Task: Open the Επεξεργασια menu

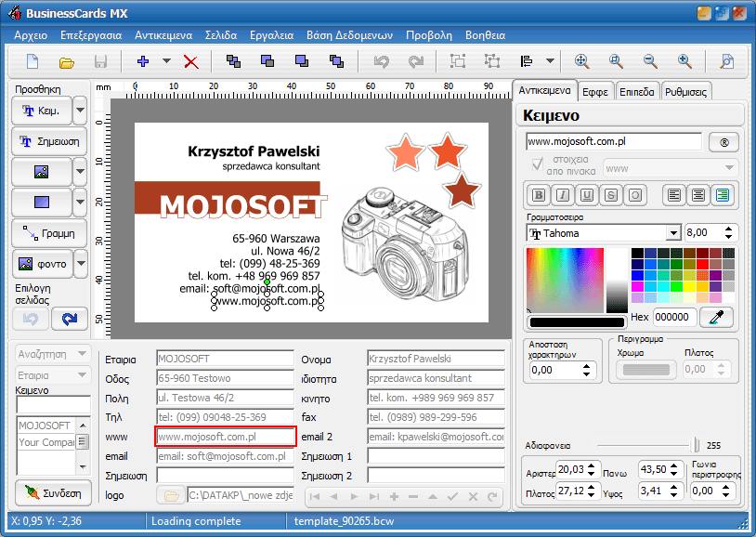Action: tap(91, 35)
